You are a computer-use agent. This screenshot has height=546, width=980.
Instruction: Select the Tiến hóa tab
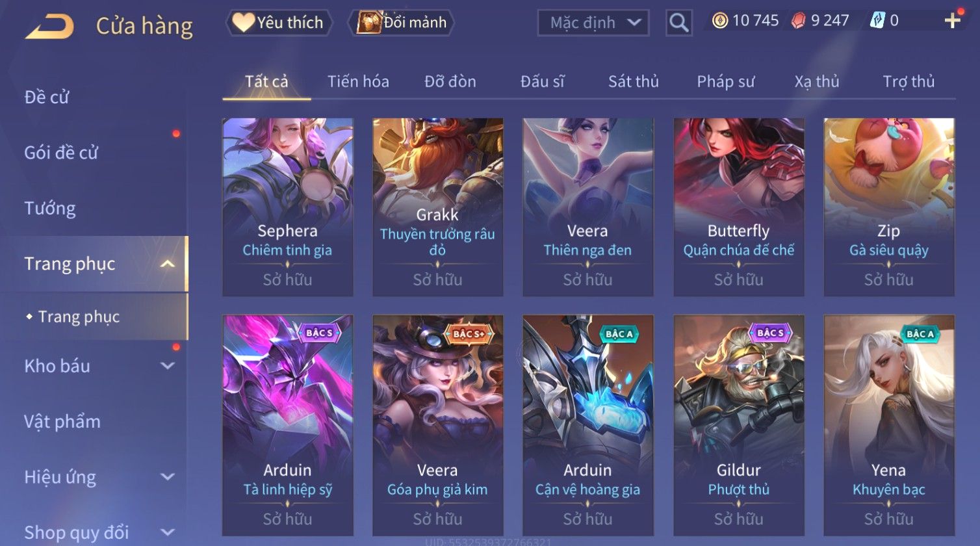pos(358,82)
